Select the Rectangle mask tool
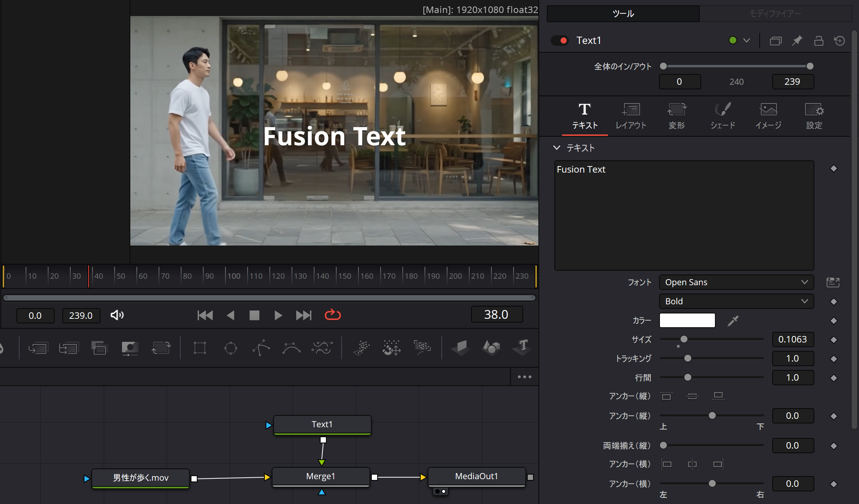The width and height of the screenshot is (859, 504). coord(200,348)
